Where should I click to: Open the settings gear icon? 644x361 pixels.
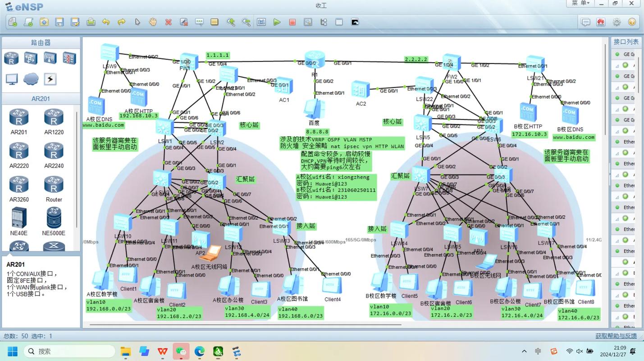point(617,22)
